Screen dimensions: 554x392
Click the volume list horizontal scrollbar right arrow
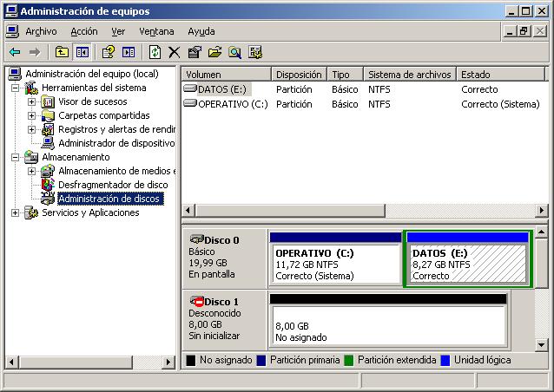click(x=542, y=211)
